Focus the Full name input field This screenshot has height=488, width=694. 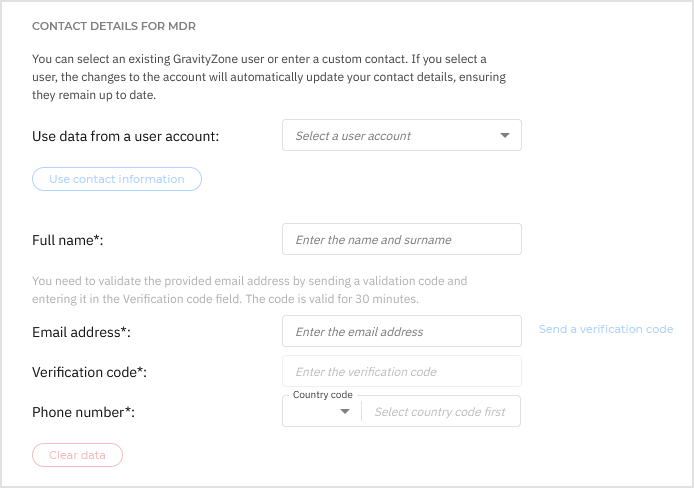click(x=402, y=240)
